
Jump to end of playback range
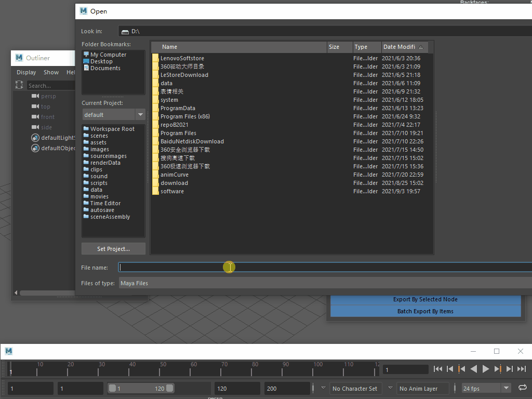[522, 369]
